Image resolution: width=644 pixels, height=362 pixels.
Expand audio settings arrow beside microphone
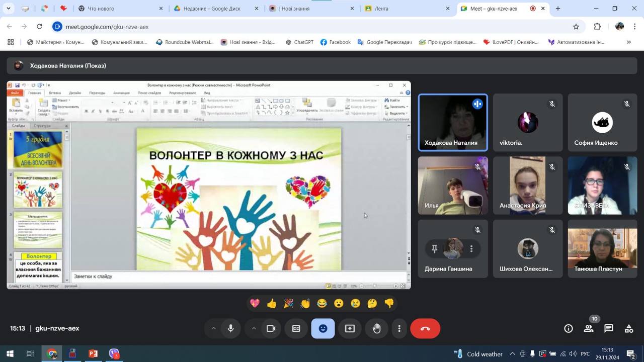213,328
